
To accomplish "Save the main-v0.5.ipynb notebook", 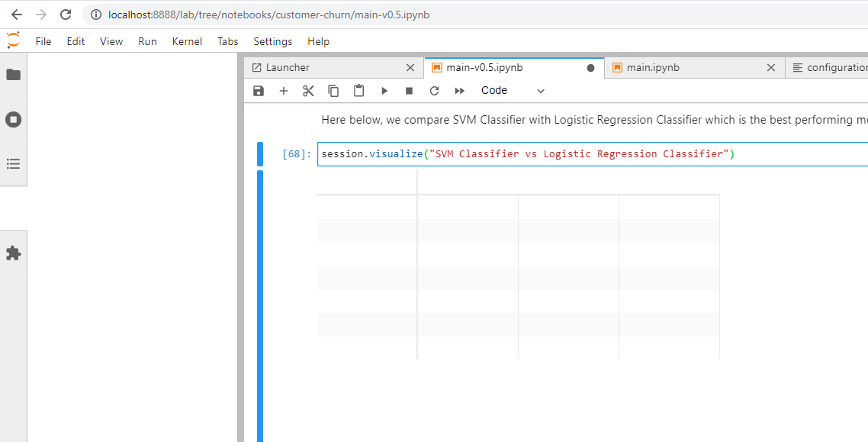I will click(x=258, y=90).
